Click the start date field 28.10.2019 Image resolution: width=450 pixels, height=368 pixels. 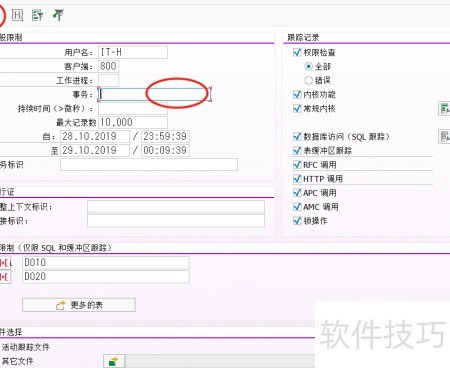click(x=95, y=136)
